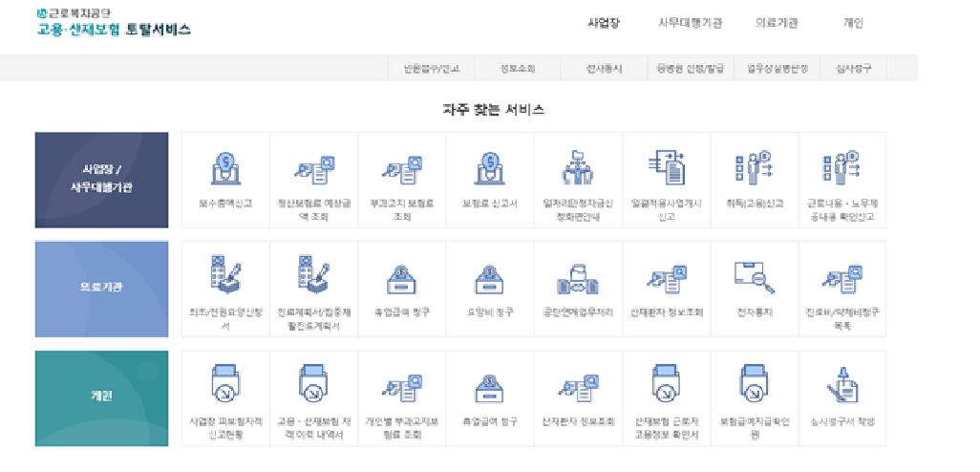Click the teal 개인 category panel

pos(102,398)
